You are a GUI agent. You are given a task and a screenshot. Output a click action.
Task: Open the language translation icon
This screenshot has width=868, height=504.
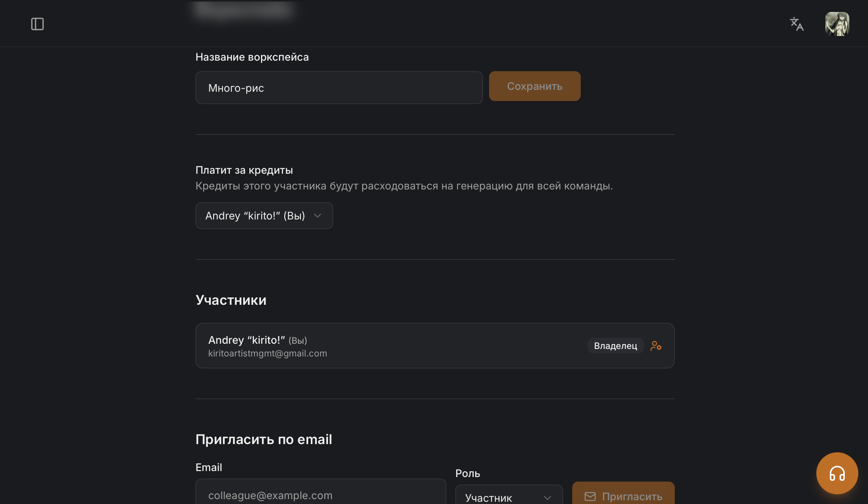point(796,24)
